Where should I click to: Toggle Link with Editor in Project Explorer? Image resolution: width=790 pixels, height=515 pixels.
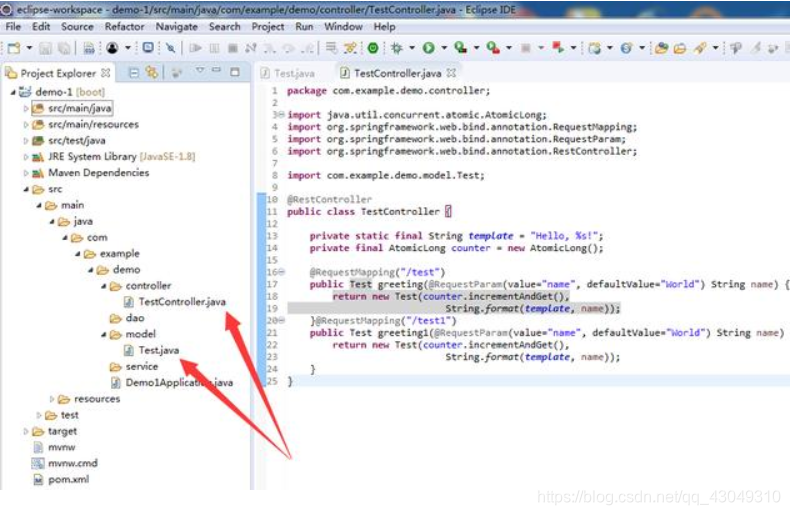point(152,73)
